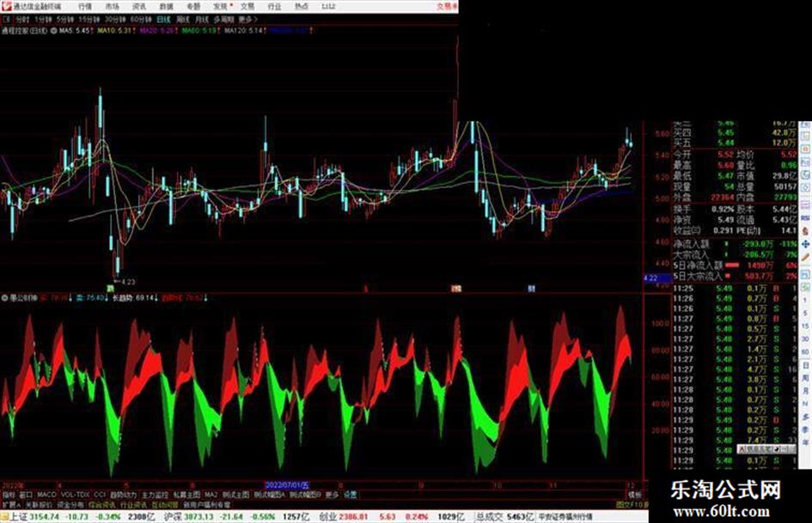Open the 行情 menu
Viewport: 812px width, 523px height.
pyautogui.click(x=85, y=6)
